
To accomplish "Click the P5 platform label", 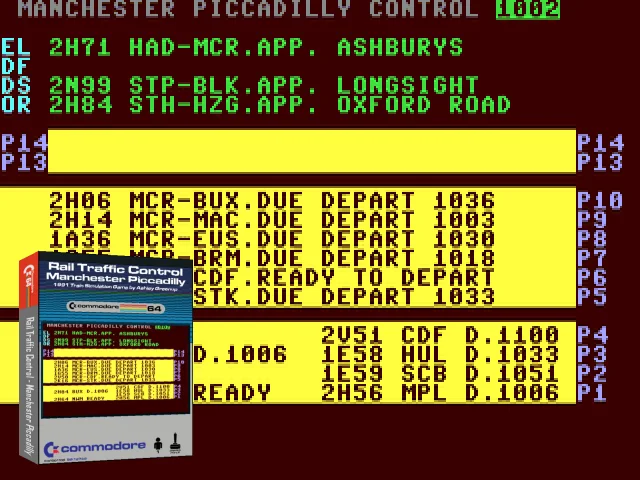I will [592, 296].
